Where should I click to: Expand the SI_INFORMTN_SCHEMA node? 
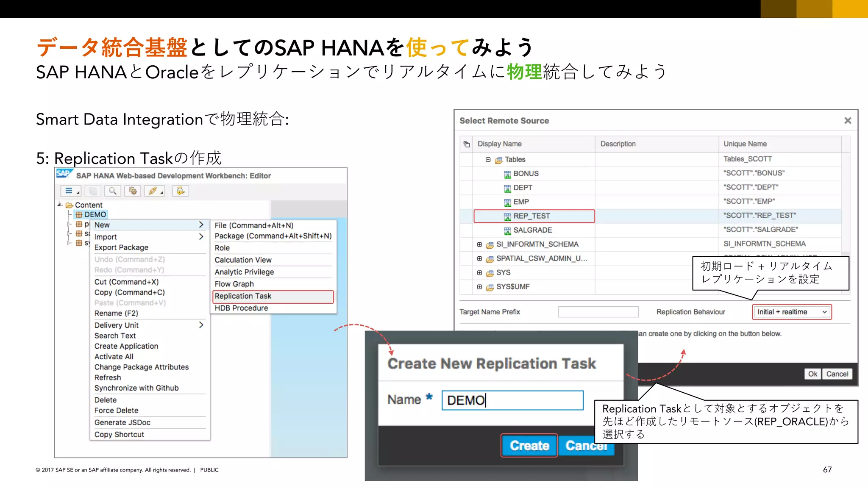(x=479, y=244)
